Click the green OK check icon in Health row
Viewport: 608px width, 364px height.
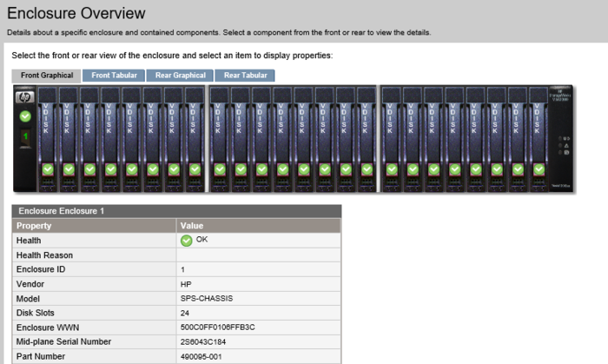(x=186, y=241)
